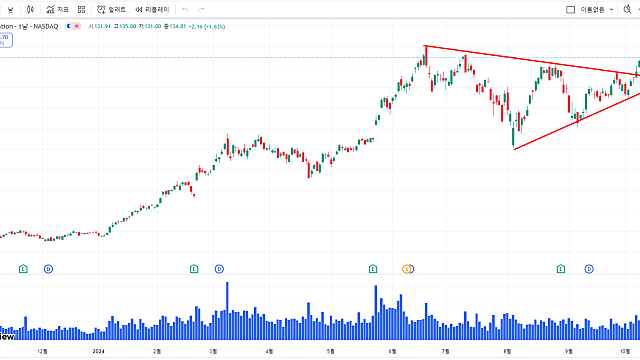Viewport: 640px width, 360px height.
Task: Click the moon session badge in legend
Action: pyautogui.click(x=69, y=26)
